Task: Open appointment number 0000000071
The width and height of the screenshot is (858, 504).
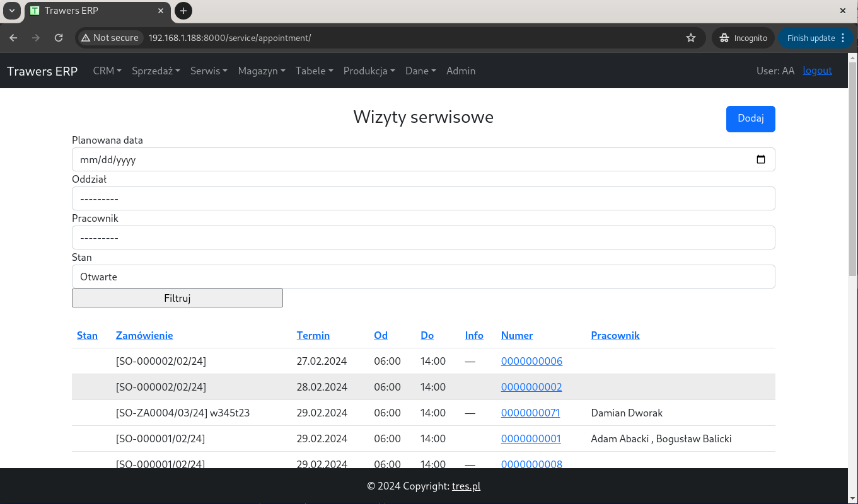Action: (530, 413)
